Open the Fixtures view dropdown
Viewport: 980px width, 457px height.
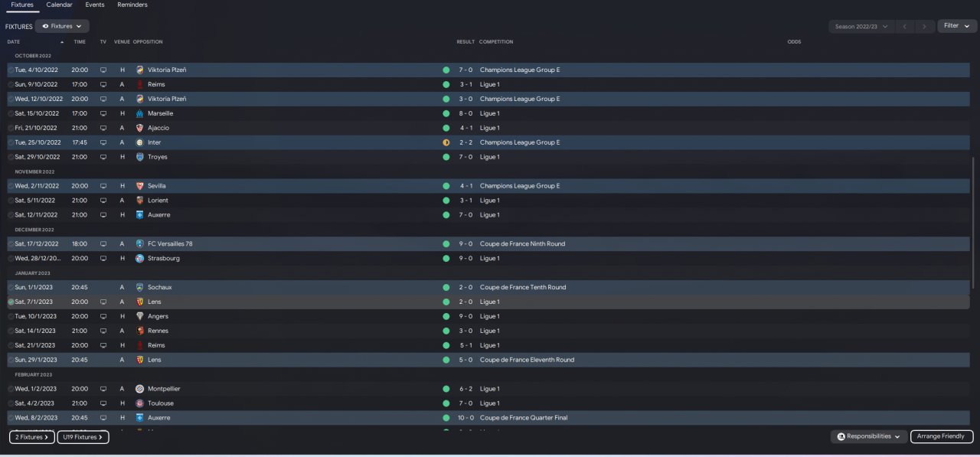tap(62, 26)
